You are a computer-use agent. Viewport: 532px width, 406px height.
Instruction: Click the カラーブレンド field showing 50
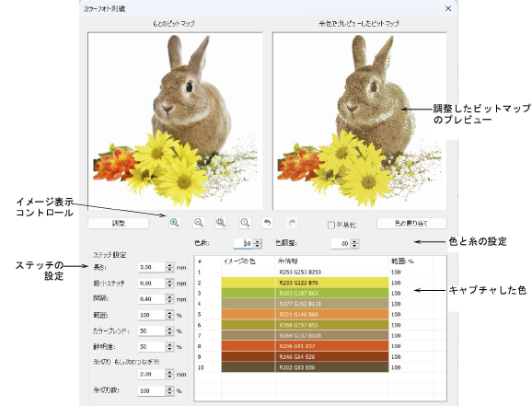click(x=152, y=331)
